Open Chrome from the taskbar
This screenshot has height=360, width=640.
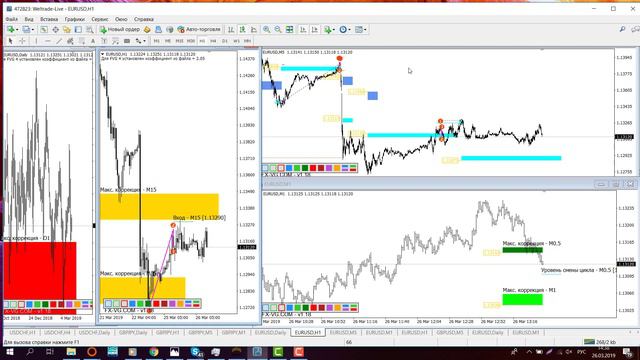point(154,351)
